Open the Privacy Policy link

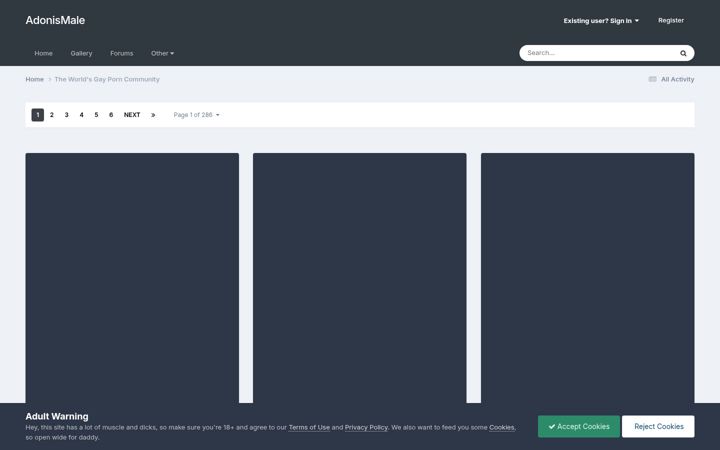tap(366, 428)
